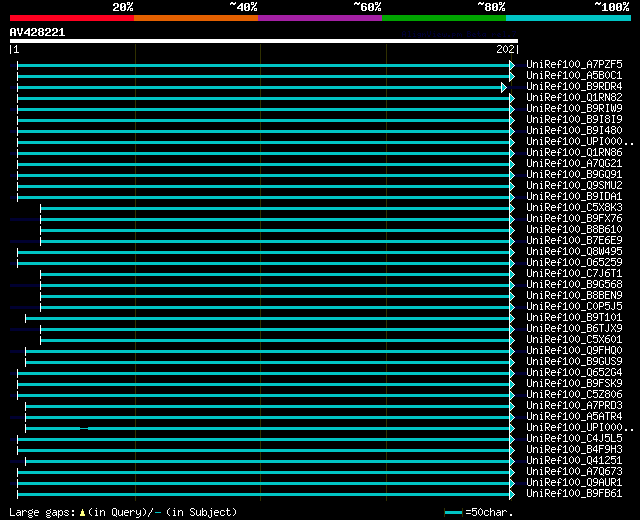
Task: Click the subject gap break below the A5ATR4 bar
Action: click(x=84, y=429)
